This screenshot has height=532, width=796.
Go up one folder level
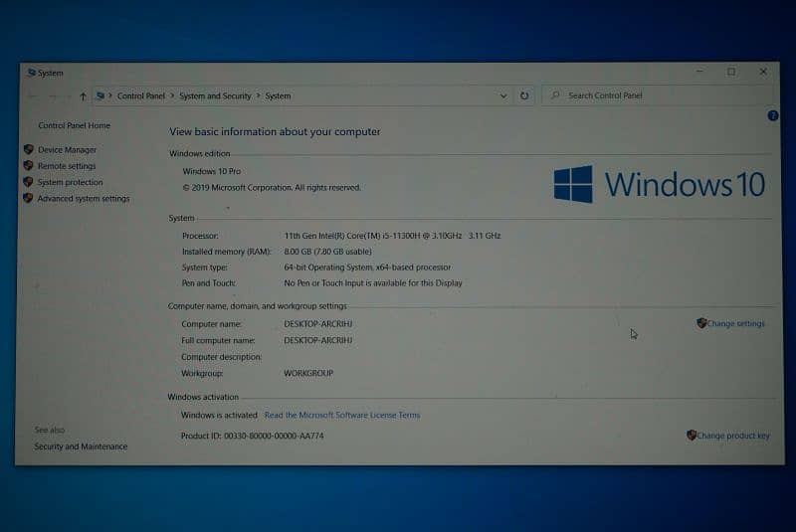[83, 95]
